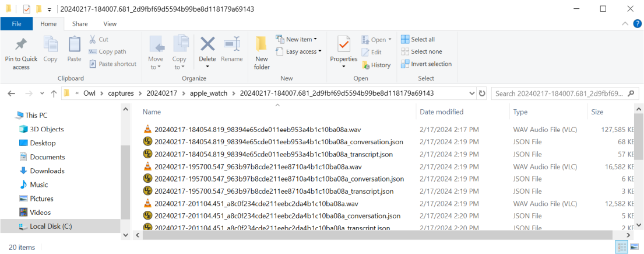The width and height of the screenshot is (644, 254).
Task: Select 20240217-195700.547 transcript.json file
Action: pos(268,192)
